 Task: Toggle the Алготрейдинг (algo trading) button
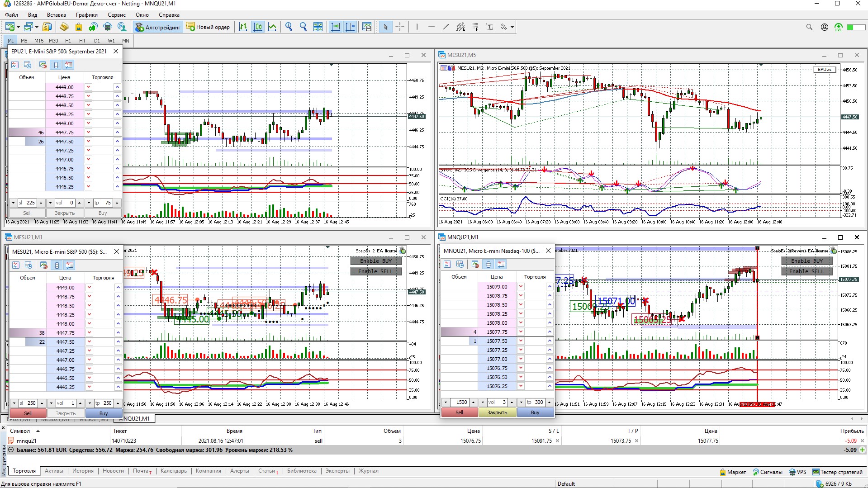pyautogui.click(x=158, y=27)
